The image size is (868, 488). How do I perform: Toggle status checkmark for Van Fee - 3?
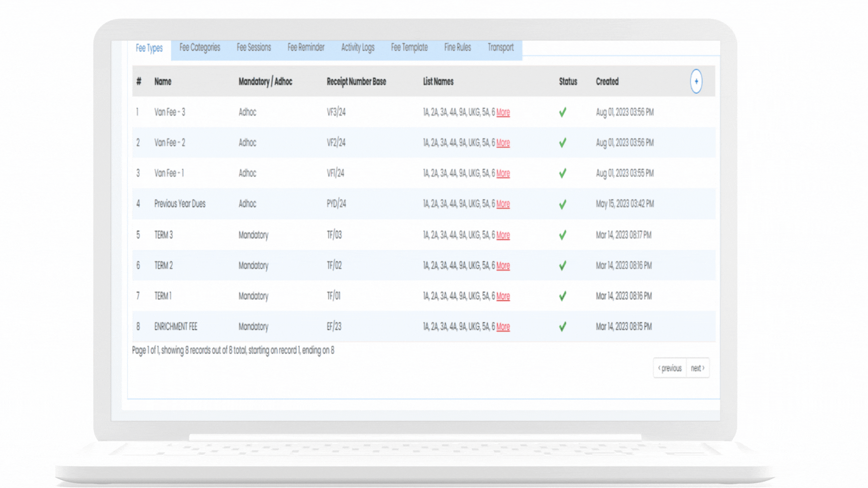pyautogui.click(x=562, y=113)
